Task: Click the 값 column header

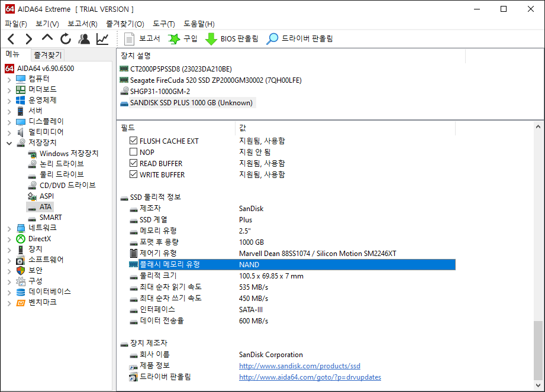Action: tap(345, 128)
